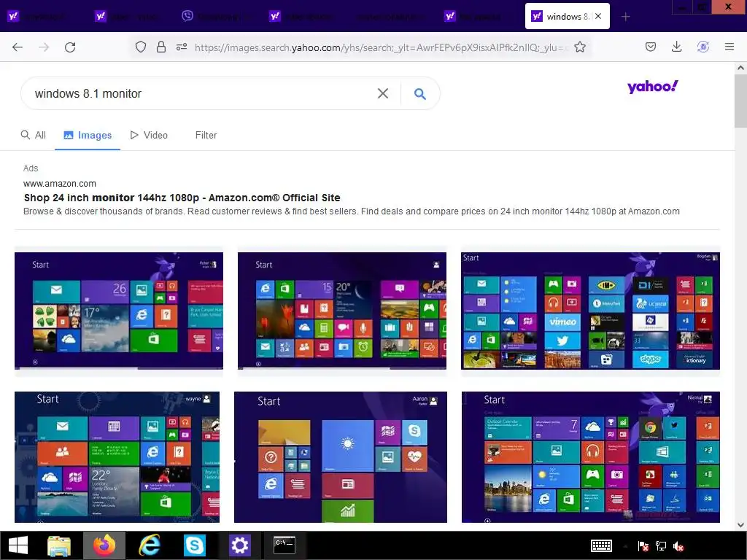Image resolution: width=747 pixels, height=560 pixels.
Task: Click the browser Forward arrow
Action: coord(44,47)
